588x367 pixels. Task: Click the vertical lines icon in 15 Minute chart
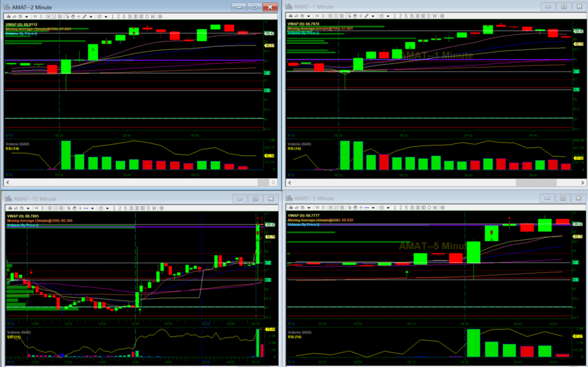[42, 208]
